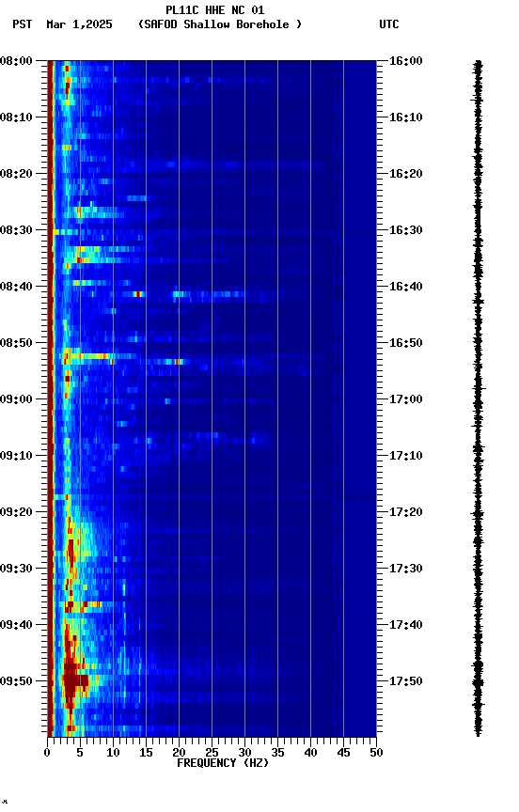This screenshot has width=519, height=812.
Task: Click the 17:30 UTC time label
Action: tap(406, 569)
